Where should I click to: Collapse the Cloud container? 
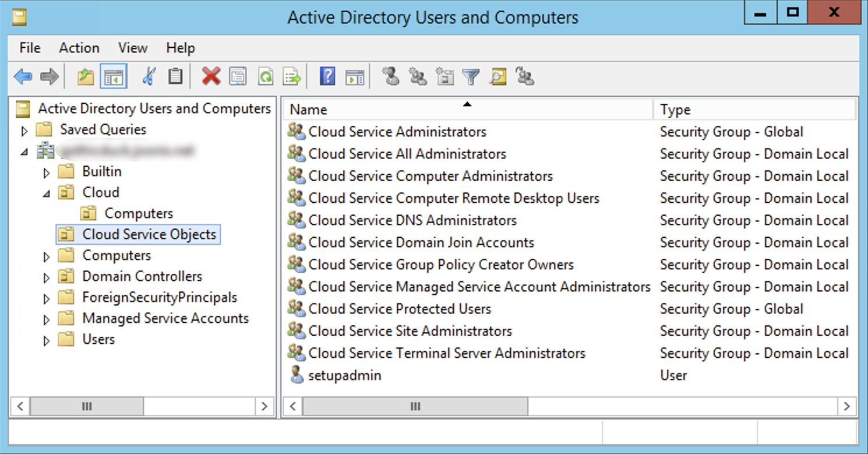pos(47,192)
